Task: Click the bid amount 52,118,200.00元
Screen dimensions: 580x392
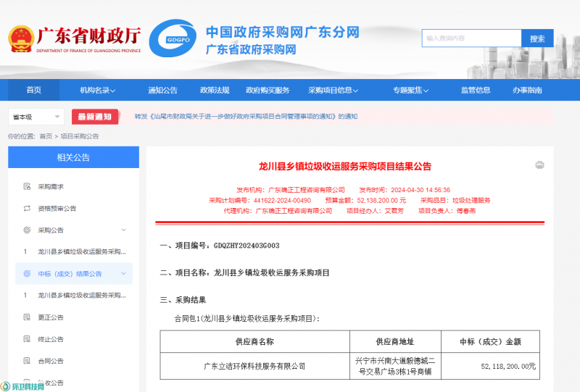Action: coord(508,366)
